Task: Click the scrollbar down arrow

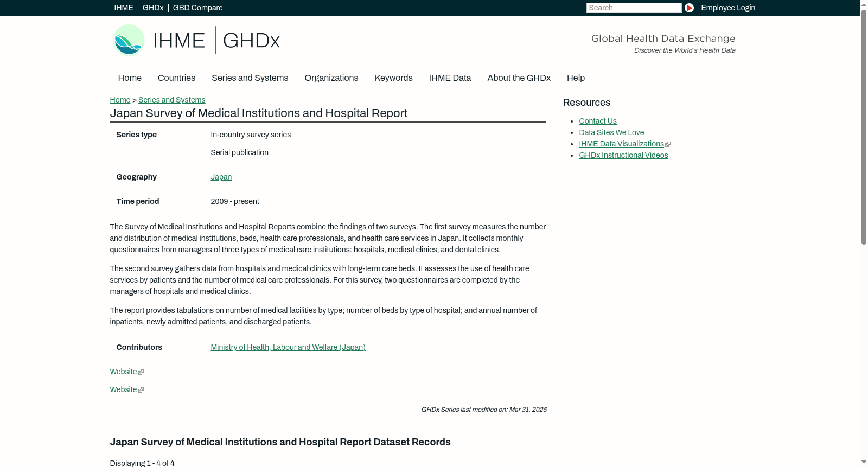Action: point(864,462)
